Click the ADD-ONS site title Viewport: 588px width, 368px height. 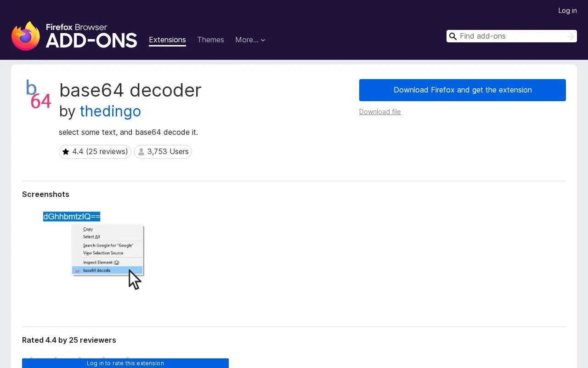click(91, 40)
